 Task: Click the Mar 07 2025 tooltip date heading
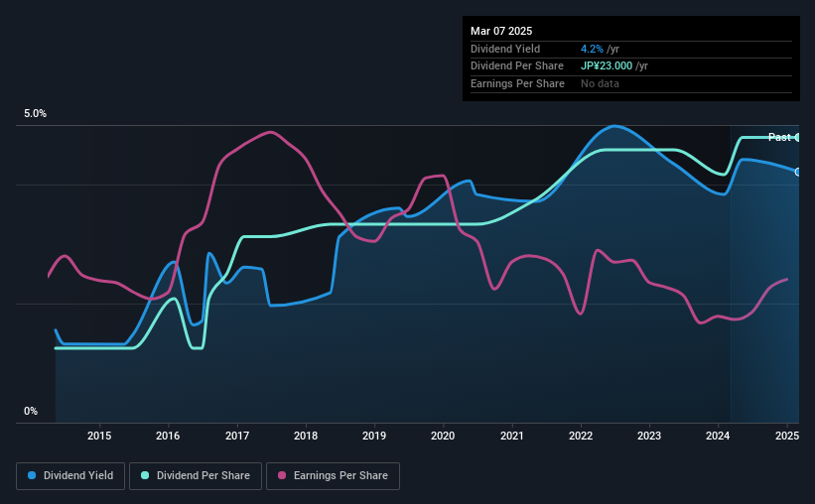pyautogui.click(x=501, y=31)
